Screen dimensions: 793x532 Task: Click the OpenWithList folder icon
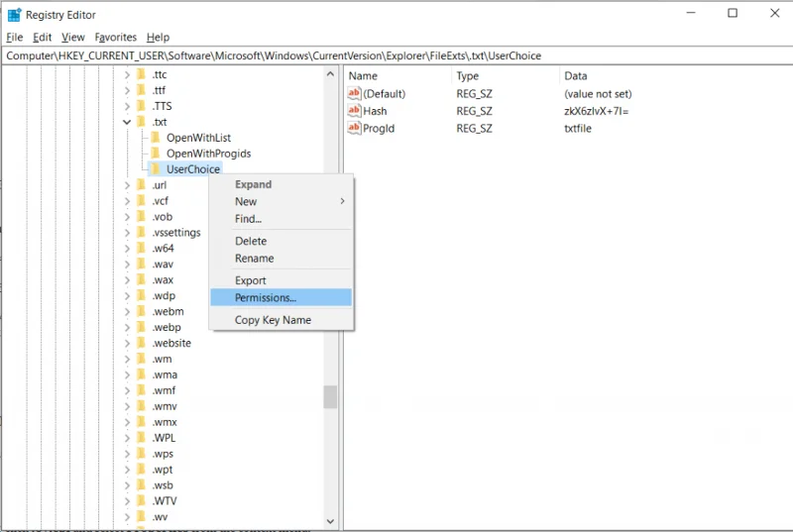click(x=156, y=138)
